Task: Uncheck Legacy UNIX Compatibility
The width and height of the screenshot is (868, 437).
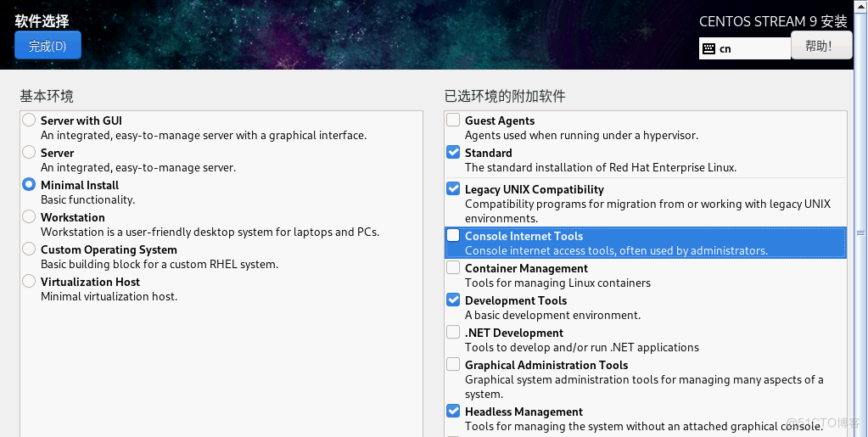Action: [x=453, y=188]
